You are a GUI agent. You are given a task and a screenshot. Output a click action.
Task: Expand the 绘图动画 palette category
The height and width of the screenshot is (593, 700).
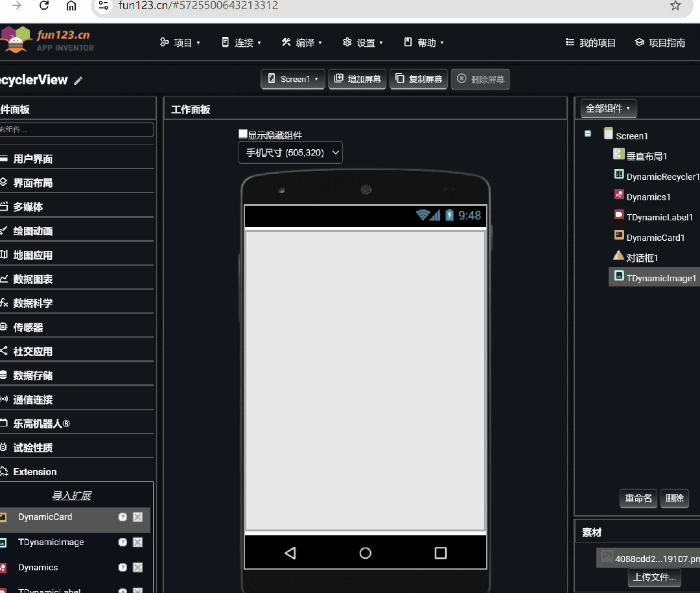tap(76, 231)
